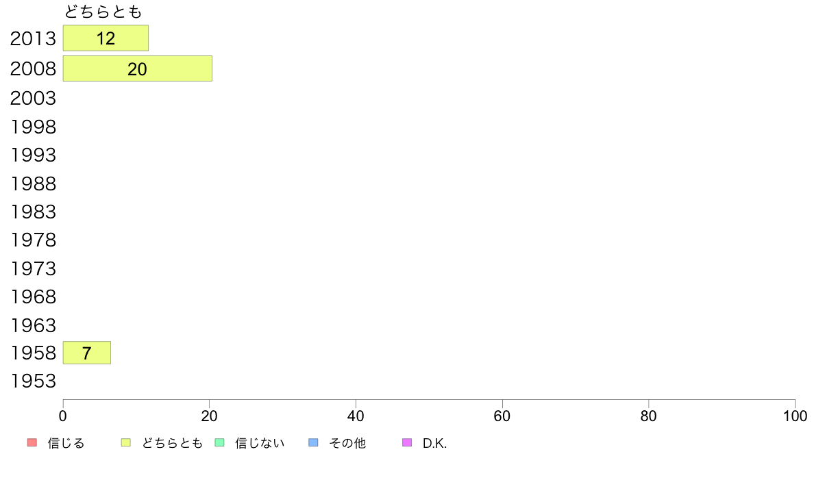Click the 1953 year label
This screenshot has width=814, height=504.
tap(33, 381)
